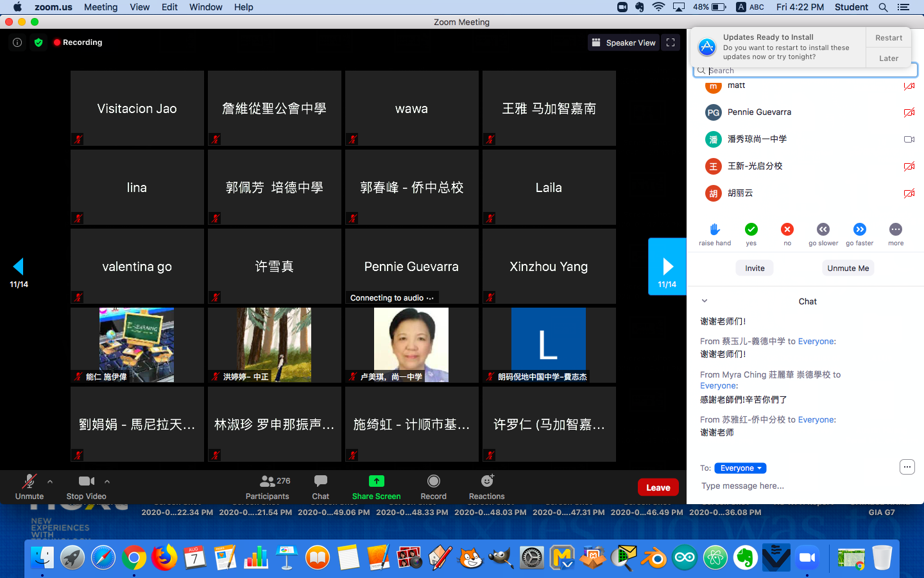Click the Unmute Me button
The image size is (924, 578).
point(848,268)
